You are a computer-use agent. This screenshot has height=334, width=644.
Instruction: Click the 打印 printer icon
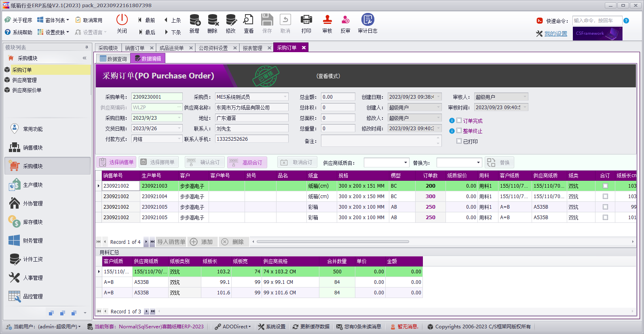coord(306,19)
